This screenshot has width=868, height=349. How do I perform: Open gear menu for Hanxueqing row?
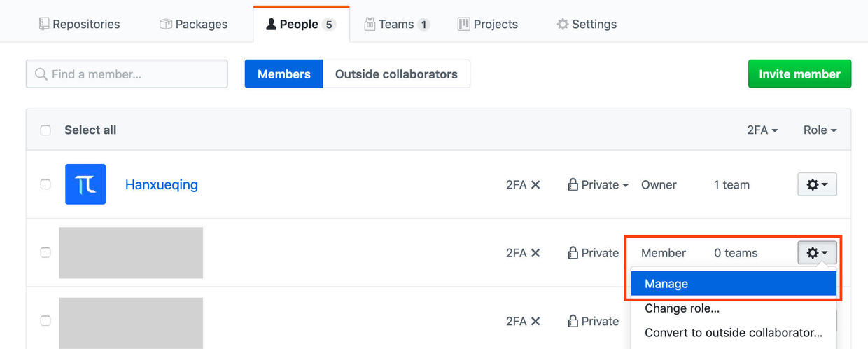click(817, 184)
